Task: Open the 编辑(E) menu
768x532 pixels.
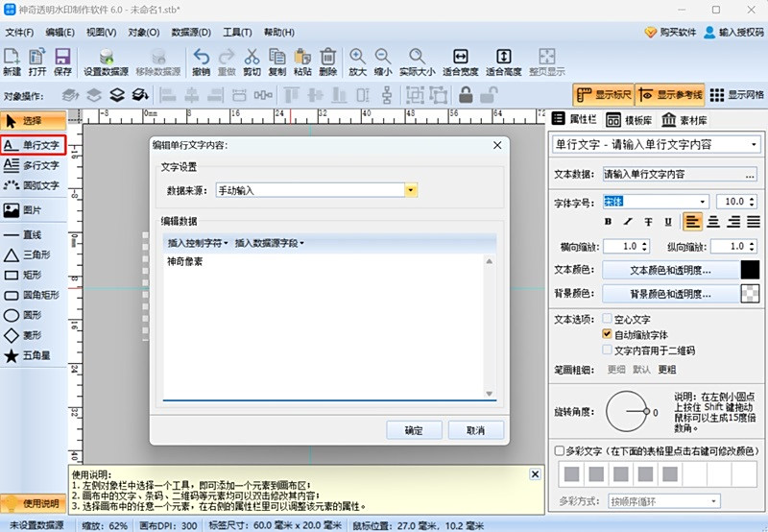Action: [x=60, y=33]
